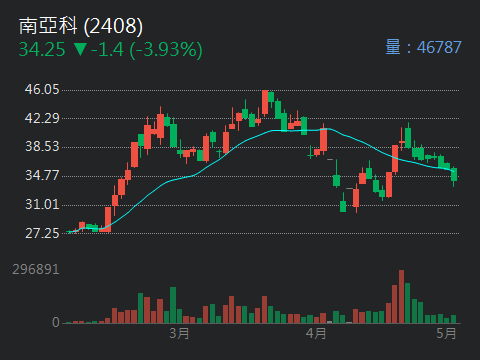Click the 3月 date axis label
Viewport: 480px width, 360px height.
[x=179, y=333]
